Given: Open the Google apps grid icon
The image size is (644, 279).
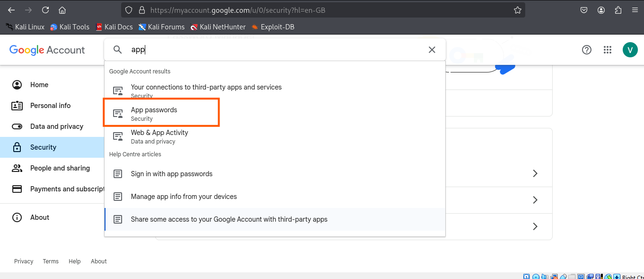Looking at the screenshot, I should 608,50.
